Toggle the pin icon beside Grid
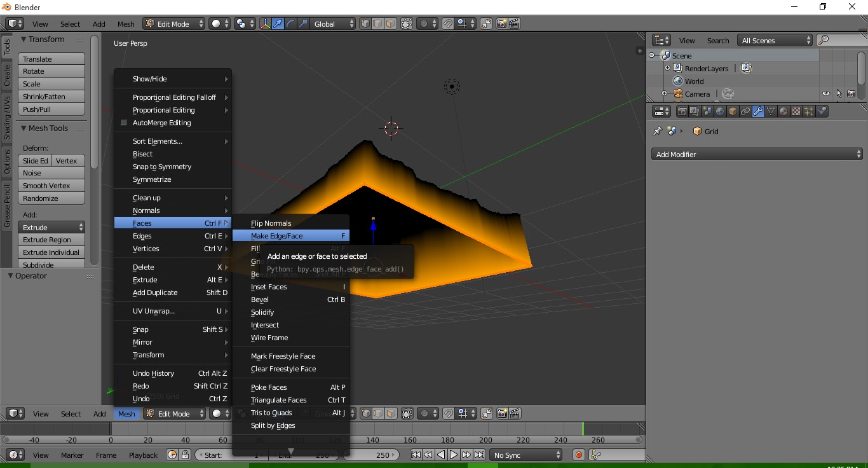 coord(658,131)
